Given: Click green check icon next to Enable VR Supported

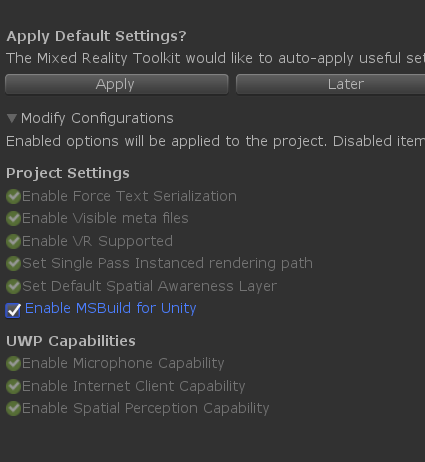Looking at the screenshot, I should point(14,241).
